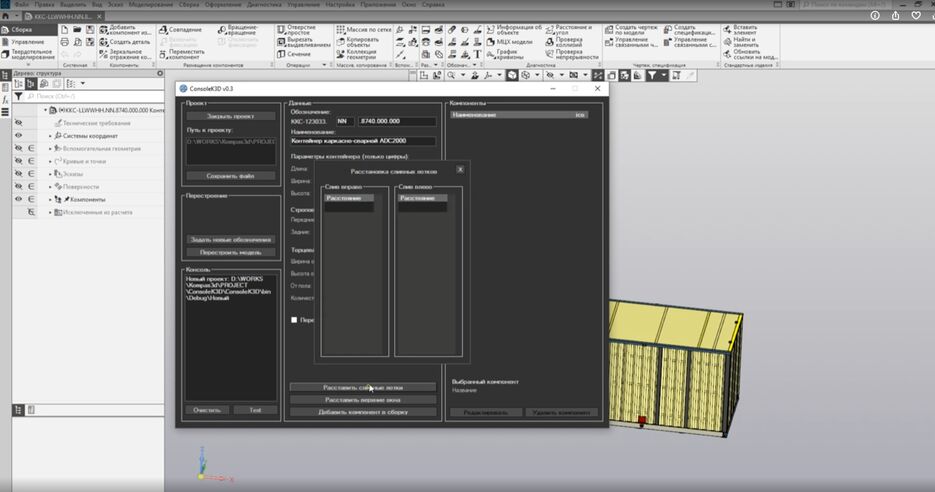
Task: Expand Эскизы tree node
Action: coord(50,174)
